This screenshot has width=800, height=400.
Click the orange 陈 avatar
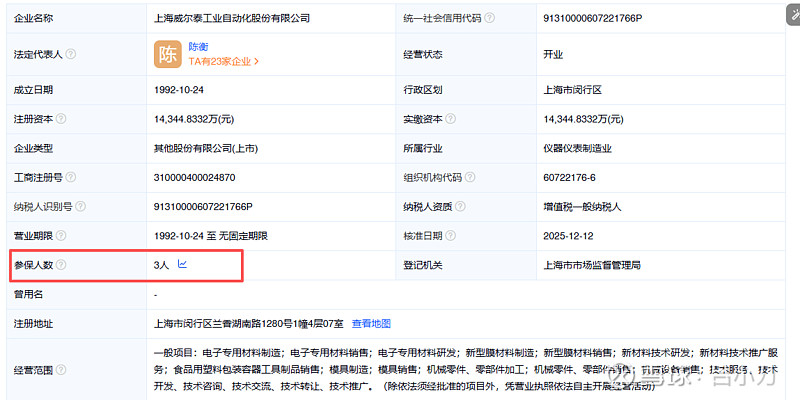168,54
